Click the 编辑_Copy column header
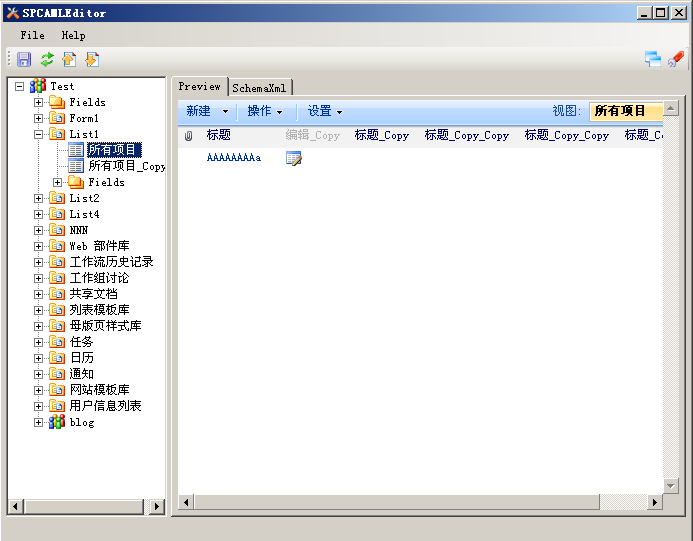 point(312,135)
